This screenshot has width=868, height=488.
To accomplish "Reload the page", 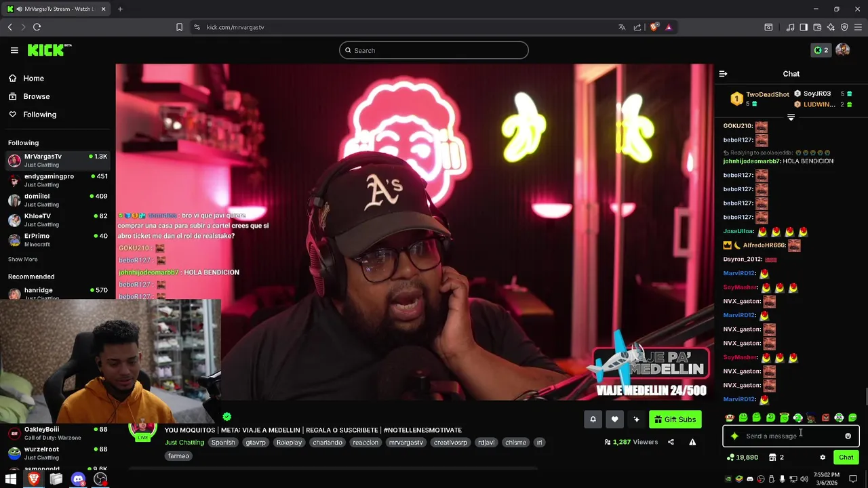I will pyautogui.click(x=37, y=27).
